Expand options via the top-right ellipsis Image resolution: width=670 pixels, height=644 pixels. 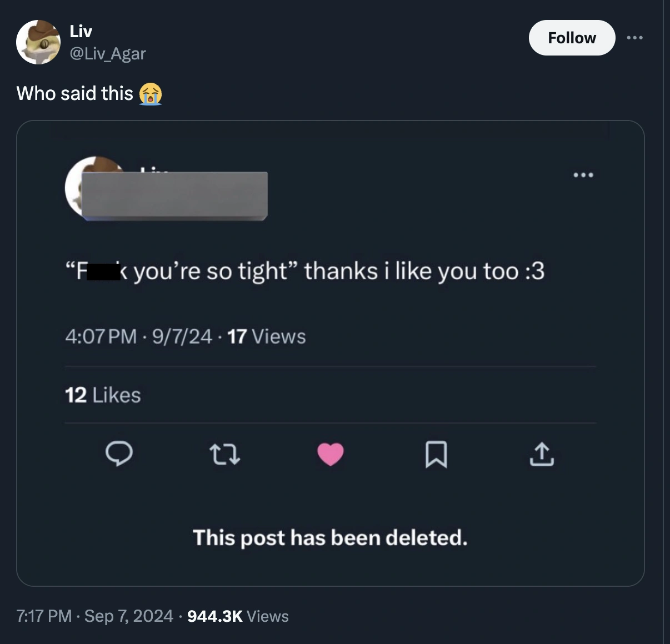pyautogui.click(x=635, y=37)
